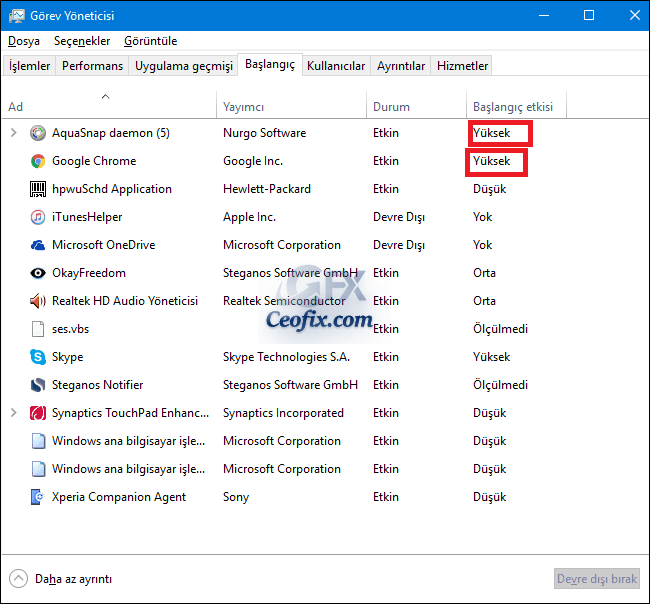Image resolution: width=650 pixels, height=604 pixels.
Task: Select the ses.vbs entry
Action: (70, 329)
